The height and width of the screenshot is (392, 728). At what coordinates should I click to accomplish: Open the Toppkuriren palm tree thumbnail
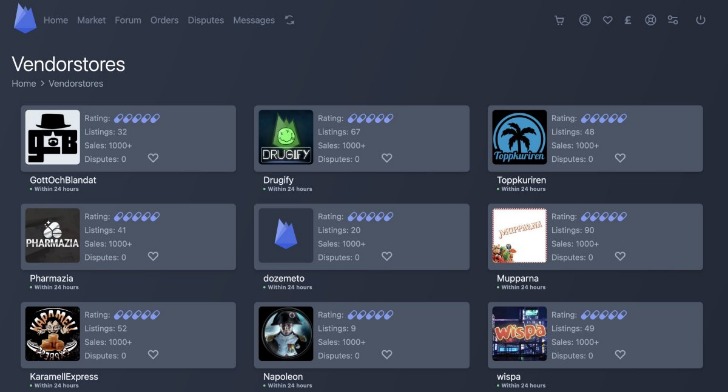pos(520,137)
